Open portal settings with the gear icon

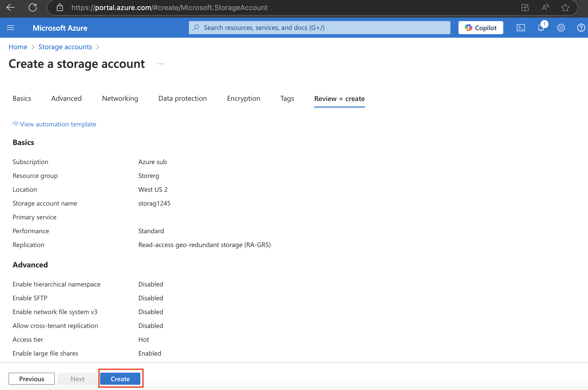561,28
